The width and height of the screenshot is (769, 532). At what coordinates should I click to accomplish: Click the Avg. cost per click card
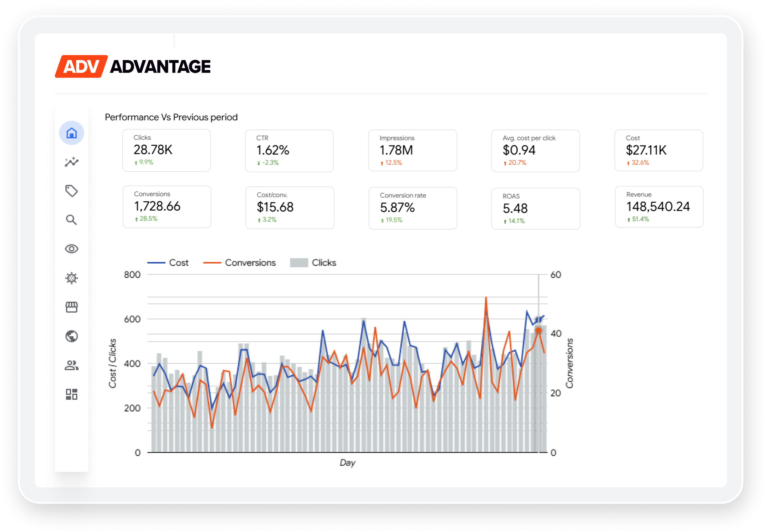coord(536,151)
